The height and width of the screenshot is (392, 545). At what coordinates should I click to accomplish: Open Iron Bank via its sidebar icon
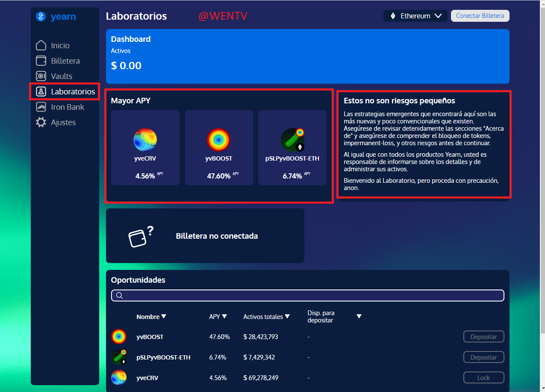(41, 107)
